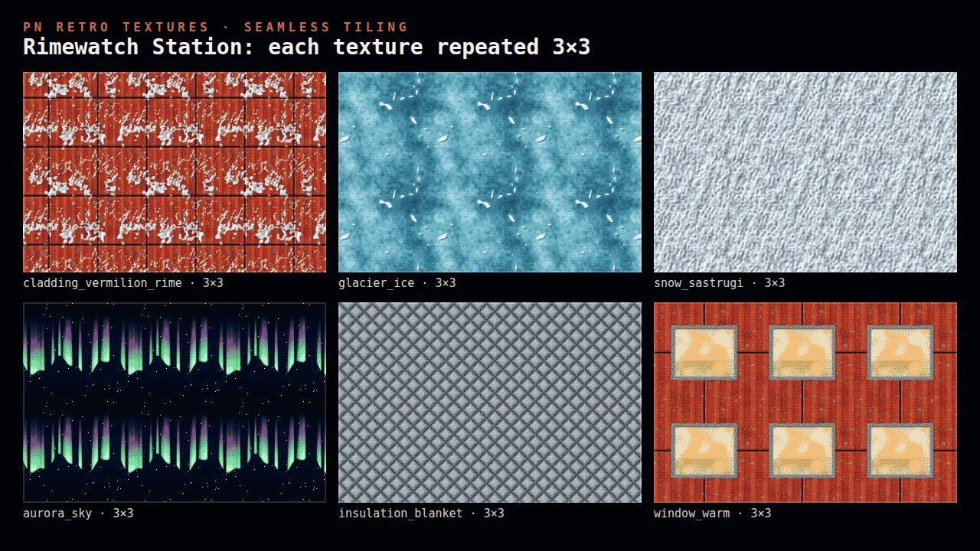Click the "Rimewatch Station" heading

coord(307,47)
